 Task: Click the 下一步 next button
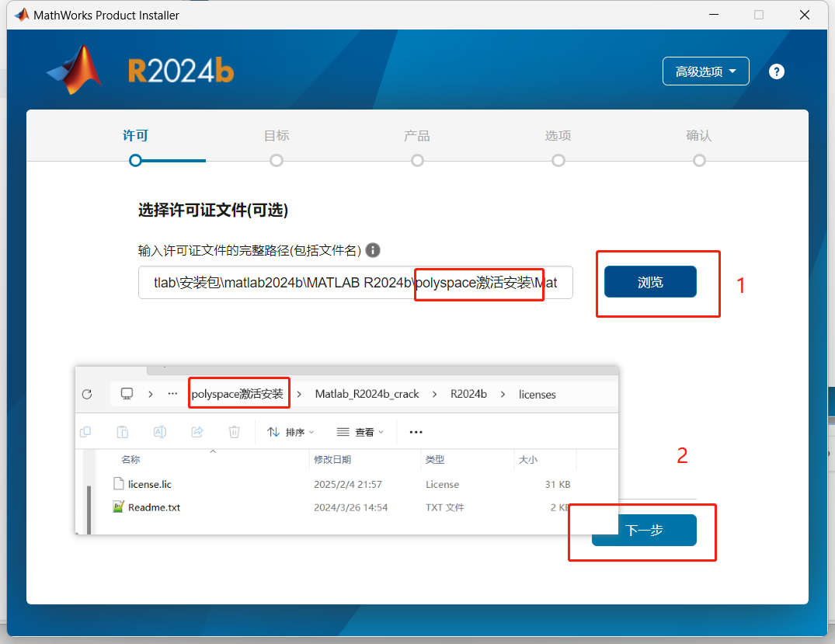[x=644, y=530]
